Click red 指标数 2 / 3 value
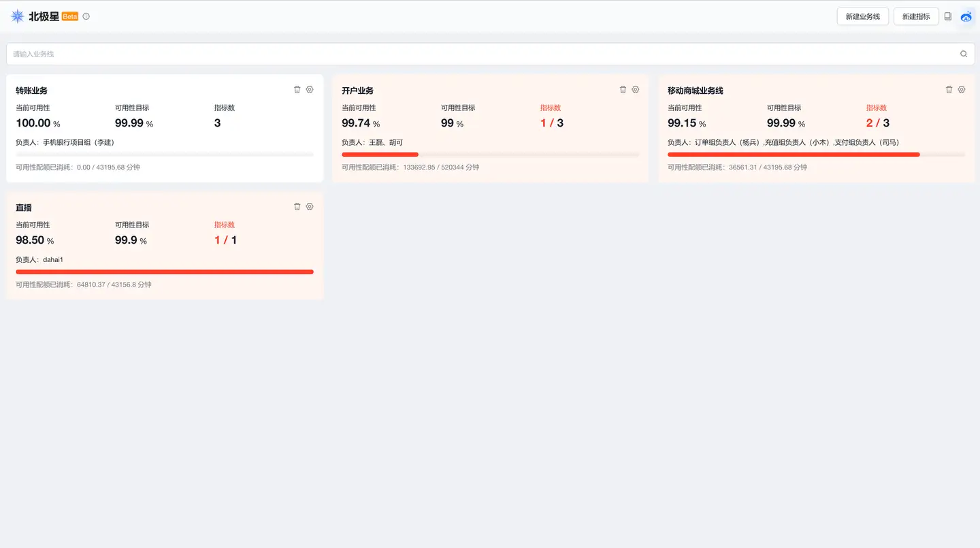 click(877, 123)
